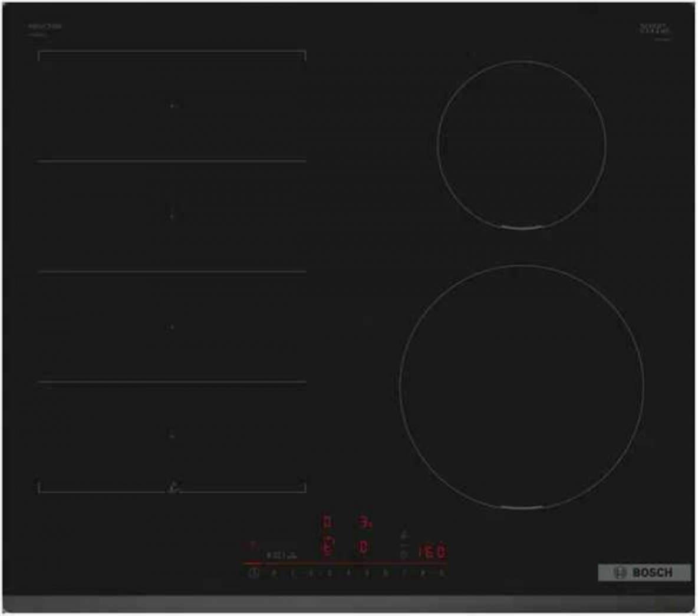698x616 pixels.
Task: Tap the large lower-right round cooking zone
Action: pyautogui.click(x=522, y=387)
